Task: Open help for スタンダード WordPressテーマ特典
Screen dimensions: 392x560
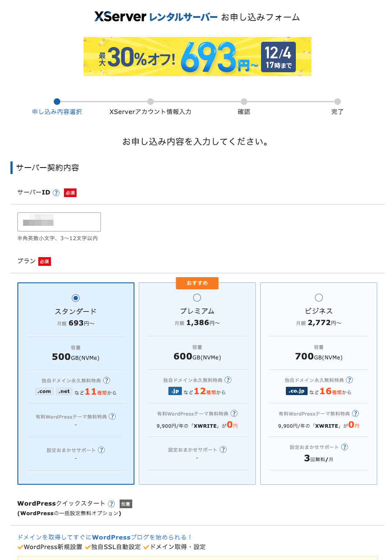Action: [x=112, y=416]
